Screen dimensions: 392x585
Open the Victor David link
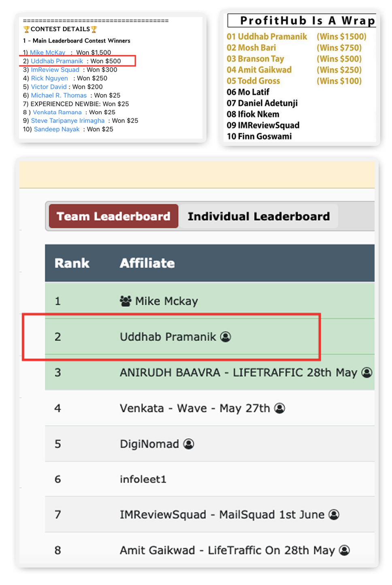49,87
